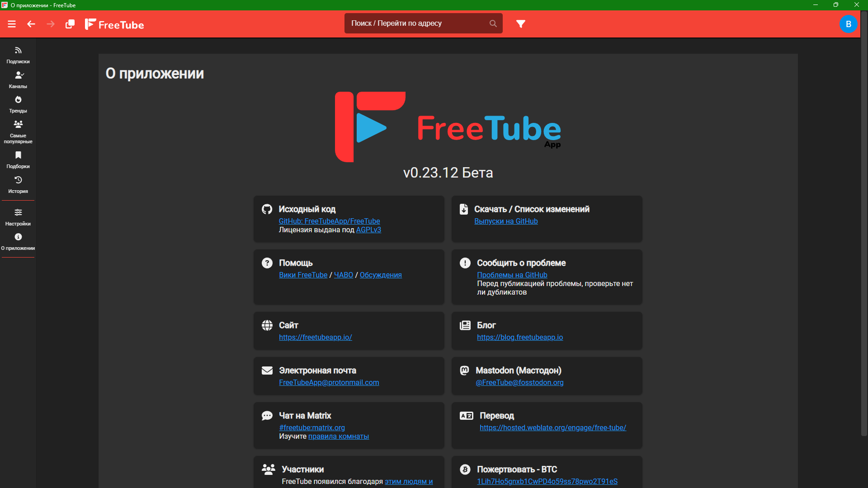868x488 pixels.
Task: Open the AGPLv3 license link
Action: [x=368, y=230]
